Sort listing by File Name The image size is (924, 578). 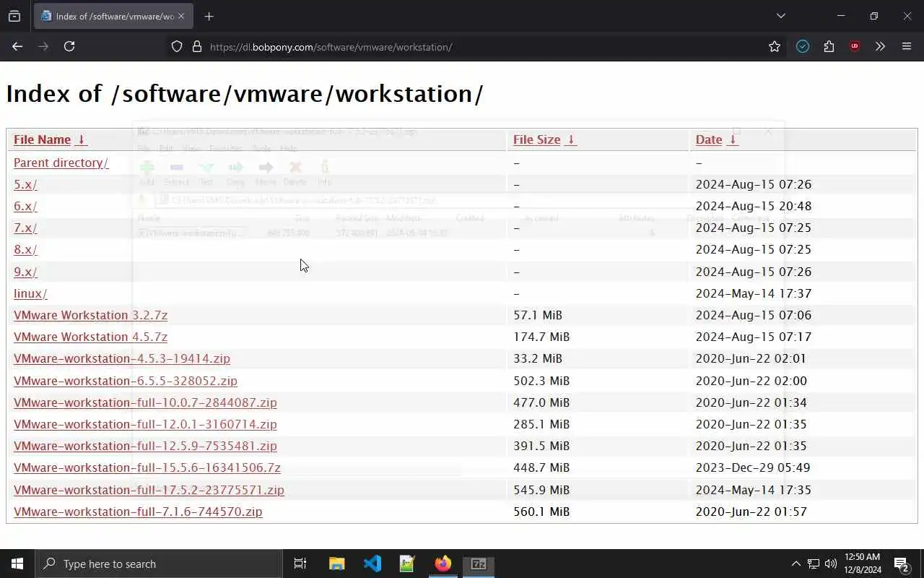click(x=42, y=139)
